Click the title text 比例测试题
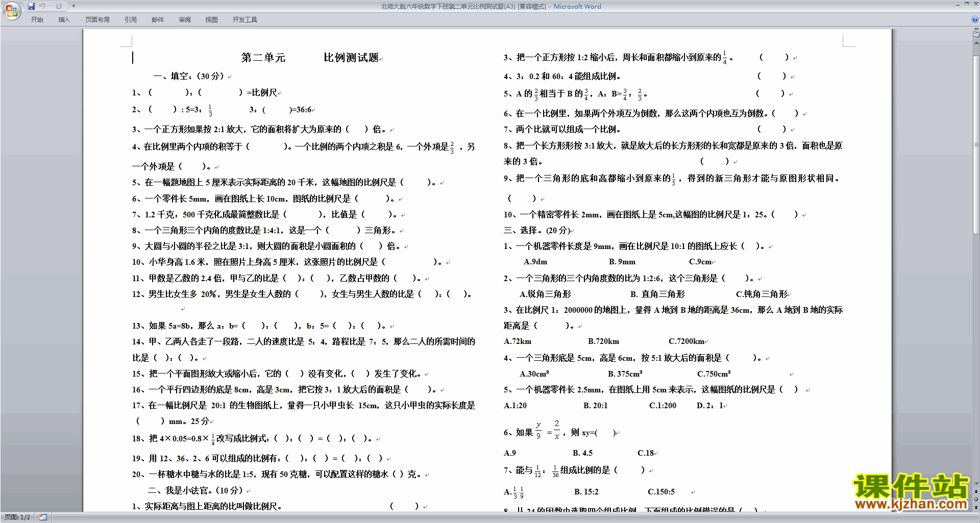This screenshot has height=523, width=980. (352, 58)
